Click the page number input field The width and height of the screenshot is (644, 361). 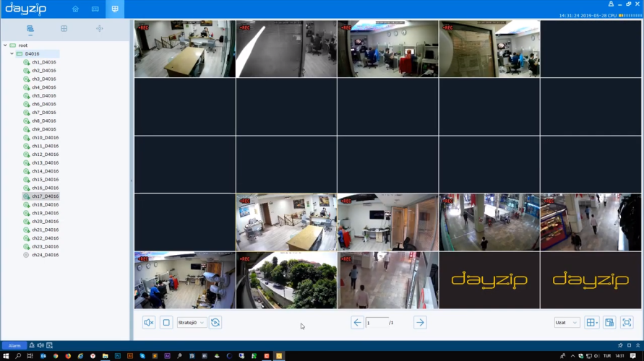[377, 323]
